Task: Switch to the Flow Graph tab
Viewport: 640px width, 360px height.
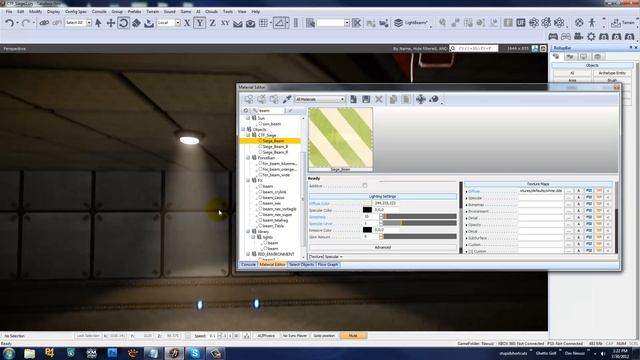Action: click(x=328, y=265)
